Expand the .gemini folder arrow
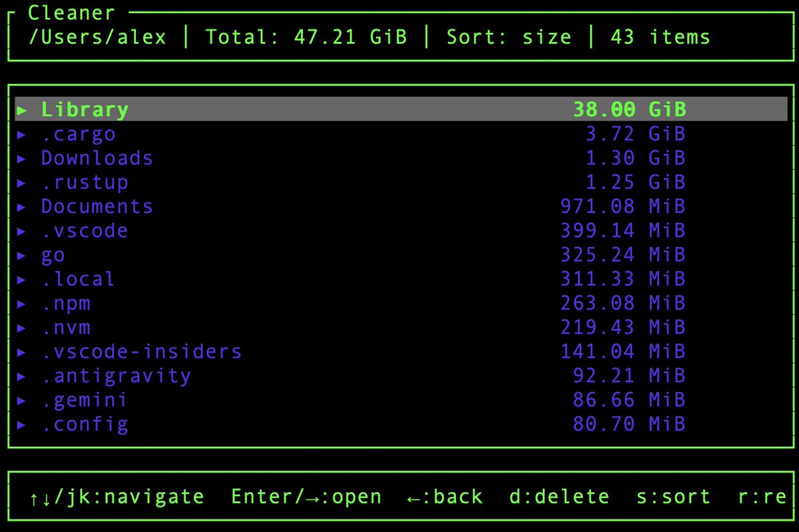Screen dimensions: 799x532 tap(22, 399)
